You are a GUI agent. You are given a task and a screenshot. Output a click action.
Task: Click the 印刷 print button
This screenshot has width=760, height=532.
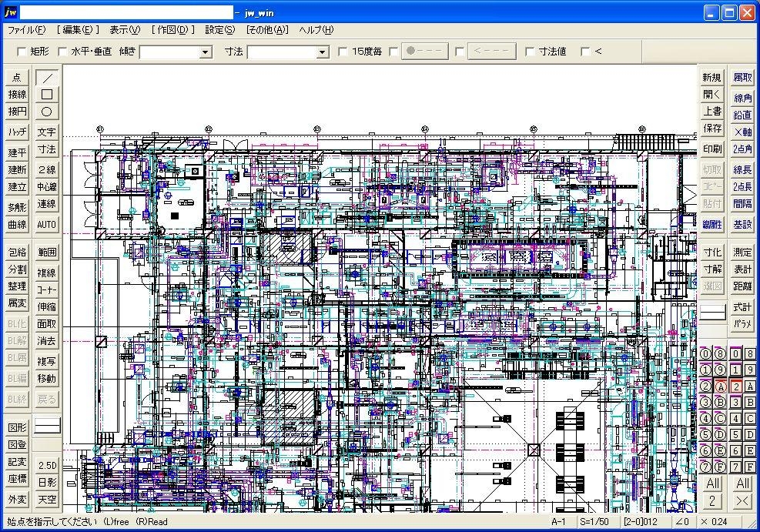712,149
